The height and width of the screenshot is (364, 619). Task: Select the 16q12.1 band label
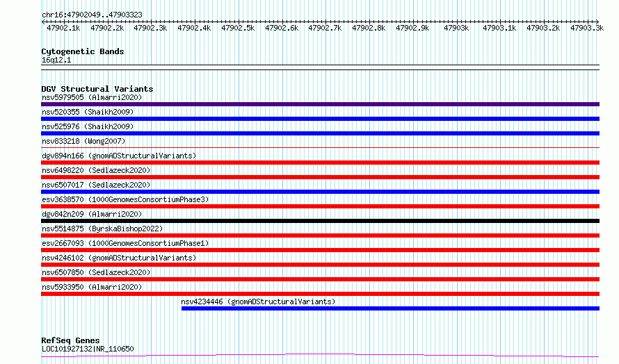(x=56, y=60)
